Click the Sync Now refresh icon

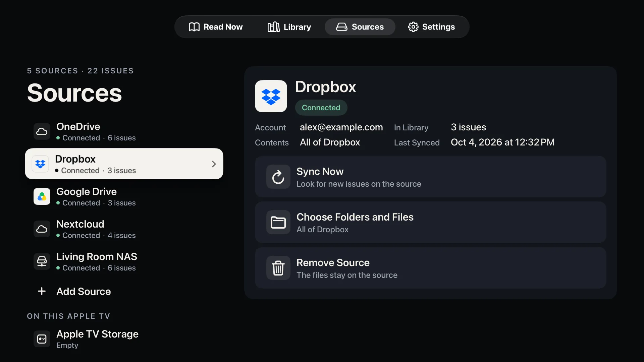(x=278, y=177)
